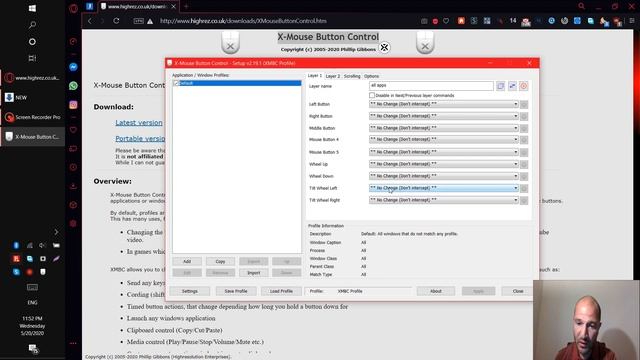Viewport: 640px width, 360px height.
Task: Click the About button
Action: tap(436, 291)
